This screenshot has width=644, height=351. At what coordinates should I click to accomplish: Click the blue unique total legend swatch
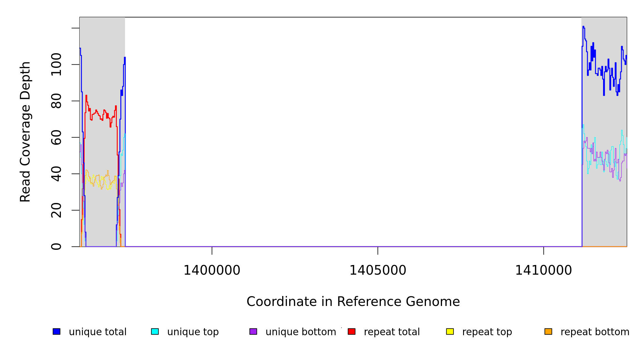tap(56, 331)
